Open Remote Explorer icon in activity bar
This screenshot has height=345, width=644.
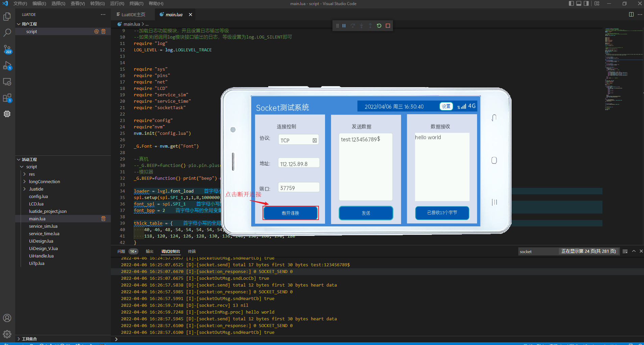7,82
